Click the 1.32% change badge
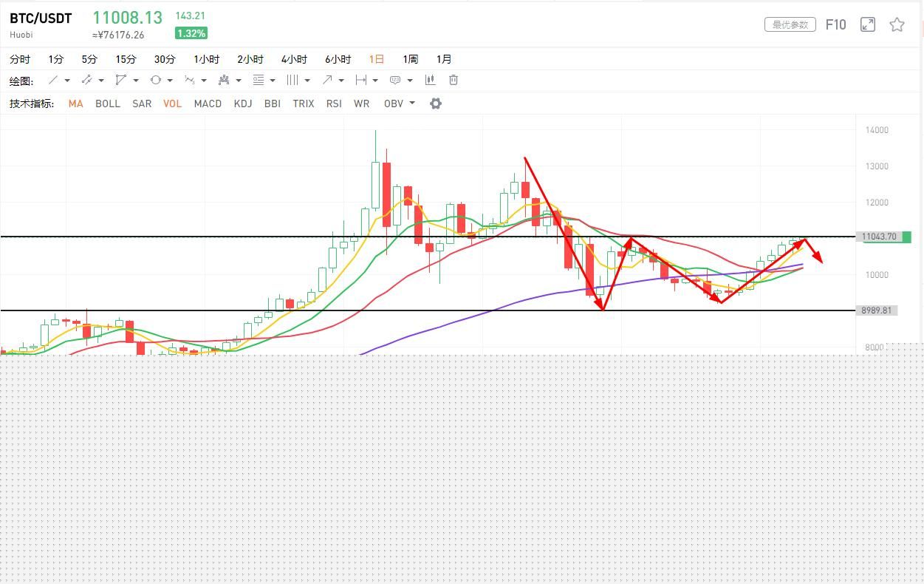This screenshot has width=924, height=584. click(191, 33)
